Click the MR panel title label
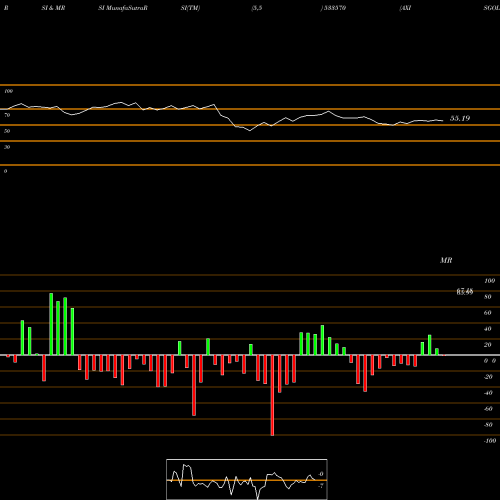Viewport: 500px width, 500px height. 446,260
